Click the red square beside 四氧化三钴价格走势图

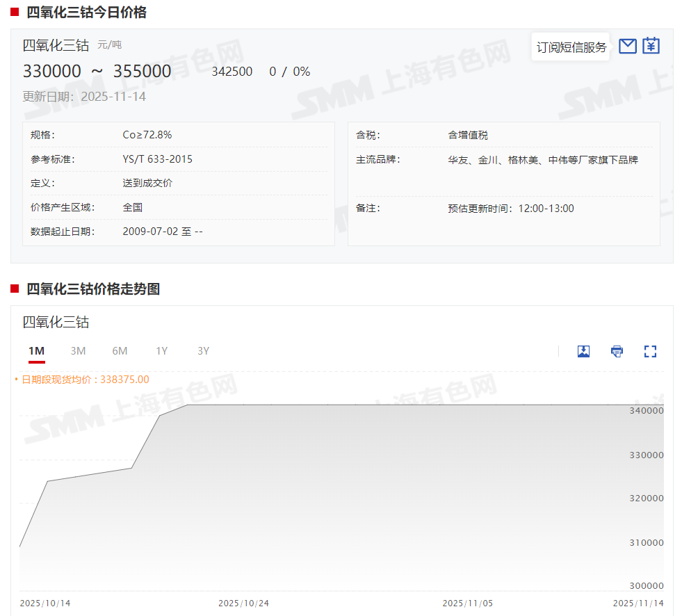(15, 289)
